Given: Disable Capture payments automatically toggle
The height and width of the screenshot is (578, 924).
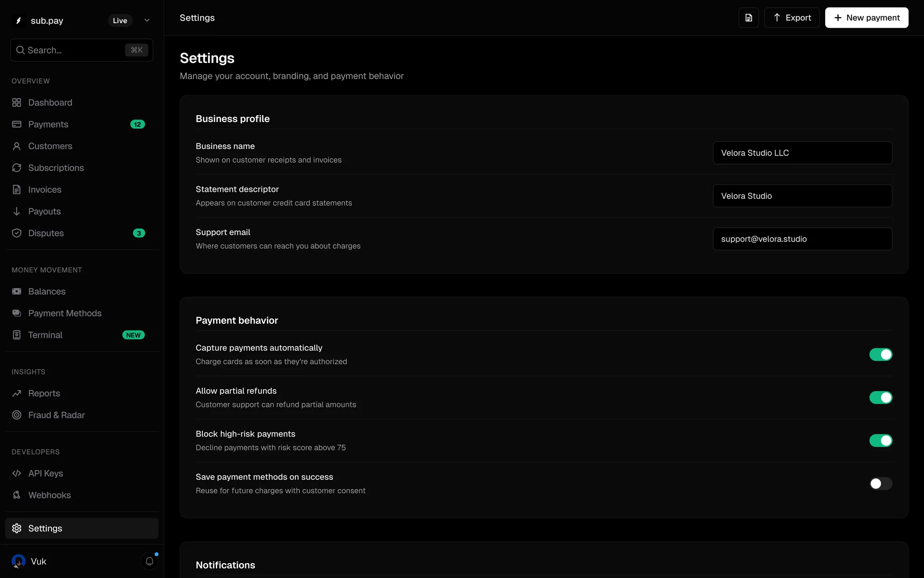Looking at the screenshot, I should click(881, 355).
